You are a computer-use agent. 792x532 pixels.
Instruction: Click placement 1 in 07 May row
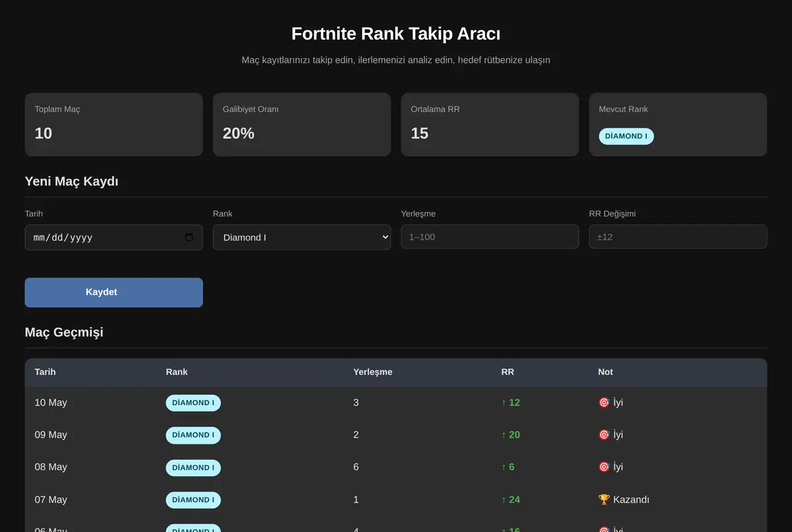(x=356, y=500)
